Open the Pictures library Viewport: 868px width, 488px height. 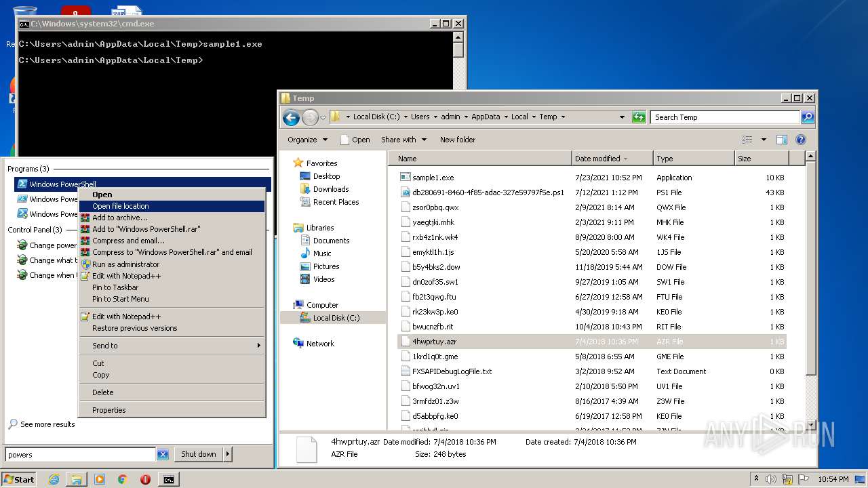pos(326,266)
